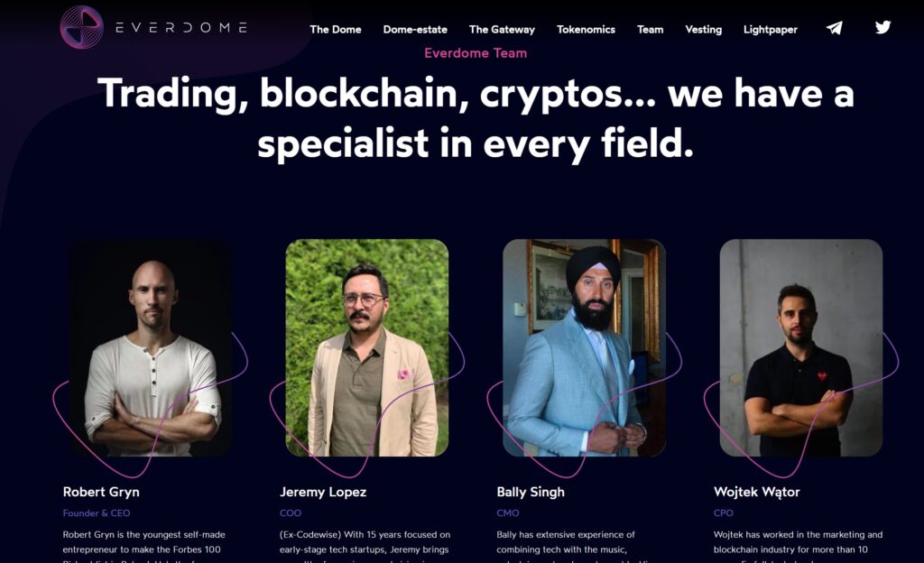Click the Wojtek Wątor name heading
Viewport: 924px width, 563px height.
[x=757, y=493]
